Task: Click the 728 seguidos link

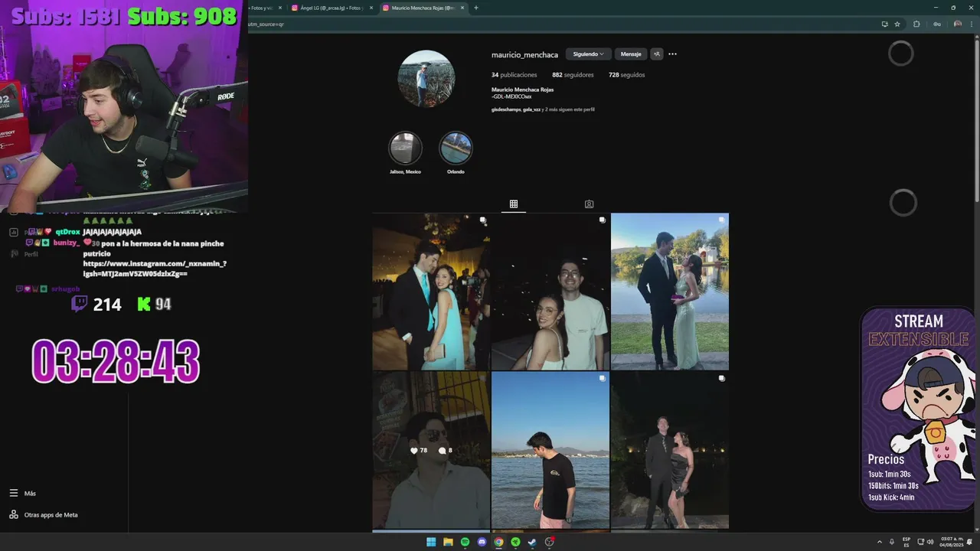Action: [626, 75]
